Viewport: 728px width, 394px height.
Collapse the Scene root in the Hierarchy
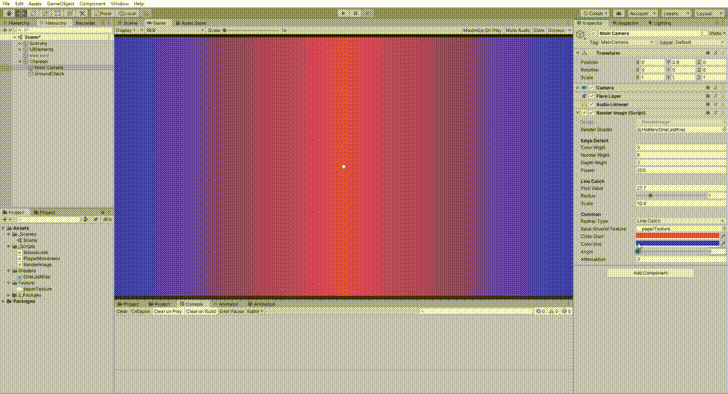pyautogui.click(x=14, y=37)
